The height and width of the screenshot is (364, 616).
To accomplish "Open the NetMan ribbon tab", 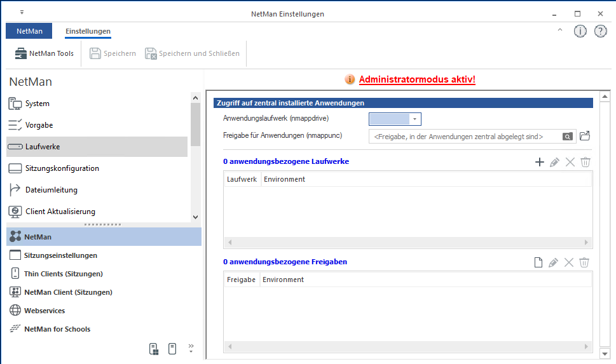I will click(29, 31).
